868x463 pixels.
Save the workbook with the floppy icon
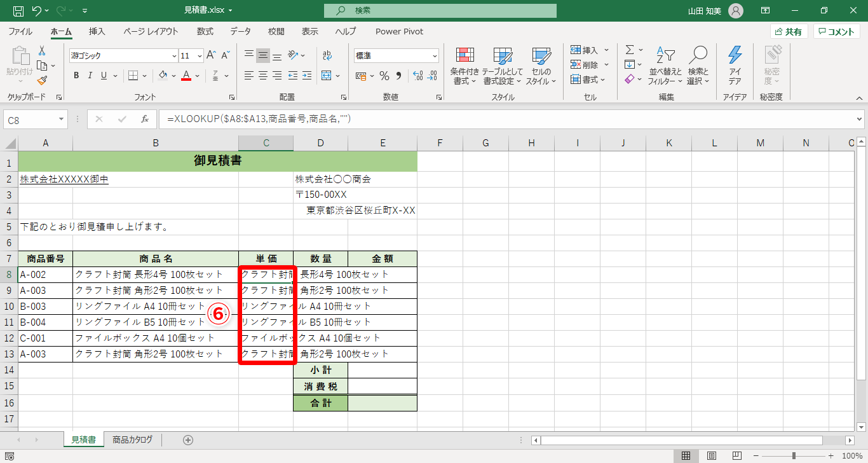tap(18, 11)
